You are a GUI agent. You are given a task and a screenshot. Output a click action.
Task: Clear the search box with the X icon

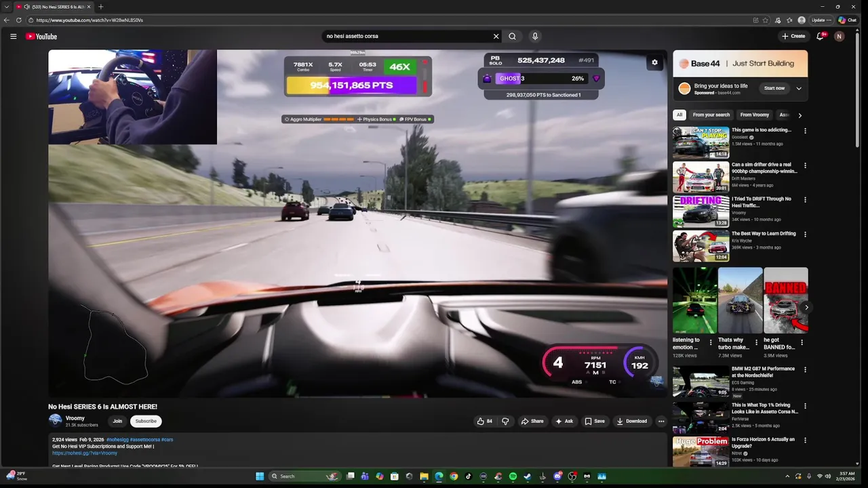pos(496,36)
